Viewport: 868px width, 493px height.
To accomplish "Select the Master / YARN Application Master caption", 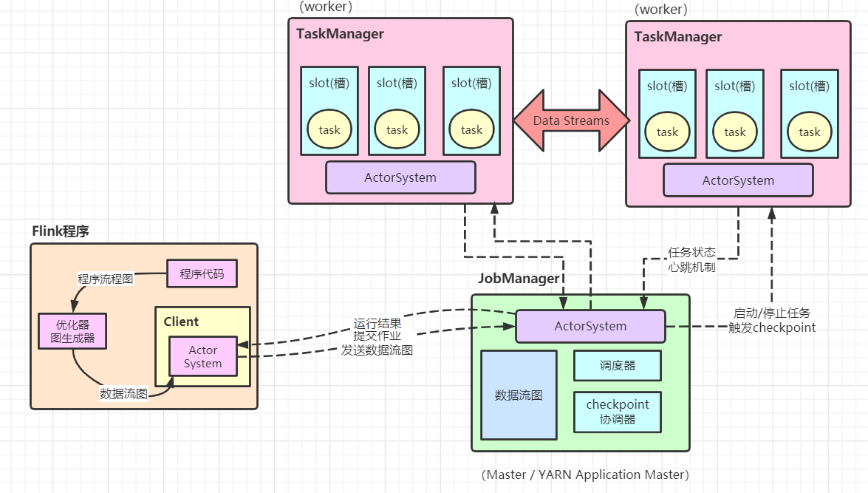I will [x=584, y=475].
